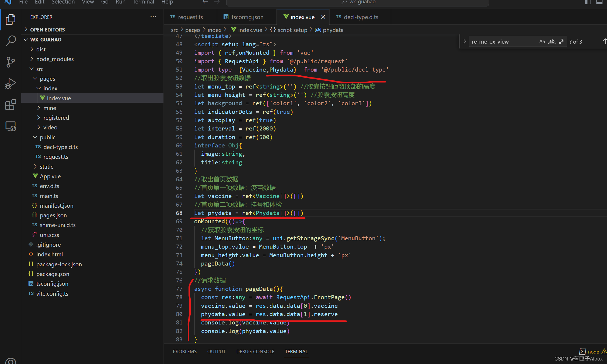Close the index.vue editor tab
607x364 pixels.
point(323,17)
